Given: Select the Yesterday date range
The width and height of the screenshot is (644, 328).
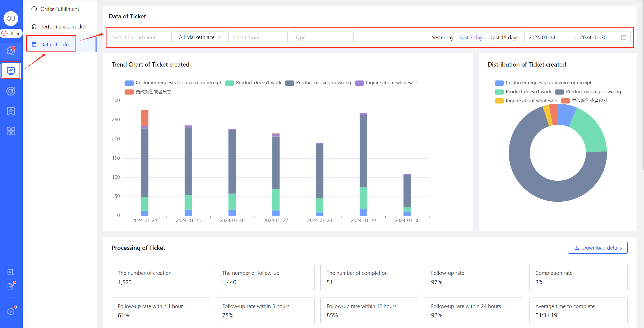Looking at the screenshot, I should (x=442, y=38).
